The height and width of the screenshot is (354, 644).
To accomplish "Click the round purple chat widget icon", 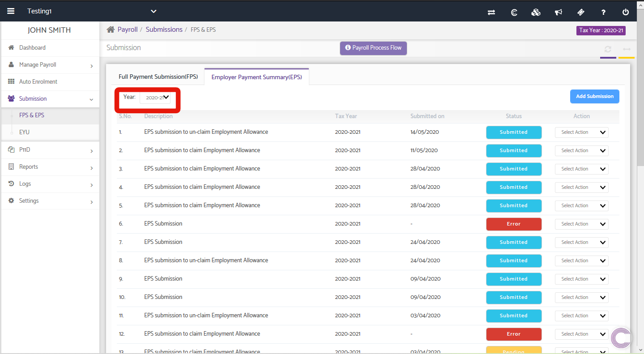I will pos(621,337).
